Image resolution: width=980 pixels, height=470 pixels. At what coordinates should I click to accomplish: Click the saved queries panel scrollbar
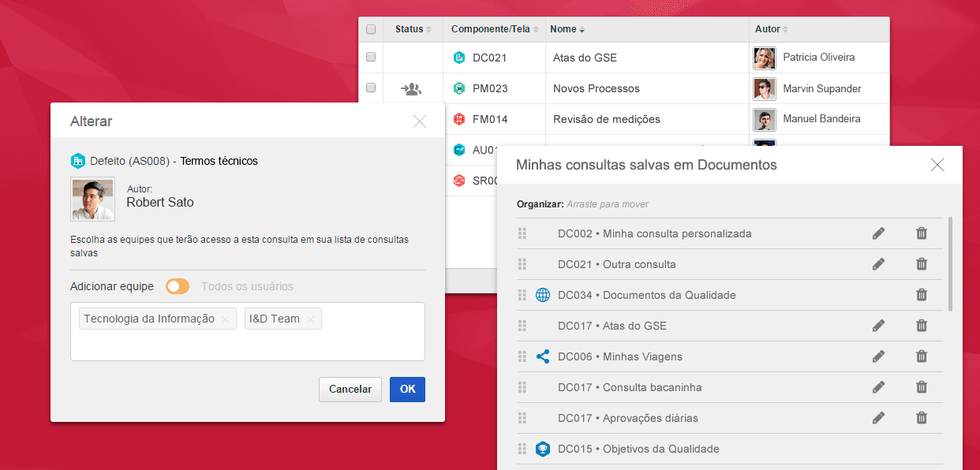point(950,264)
